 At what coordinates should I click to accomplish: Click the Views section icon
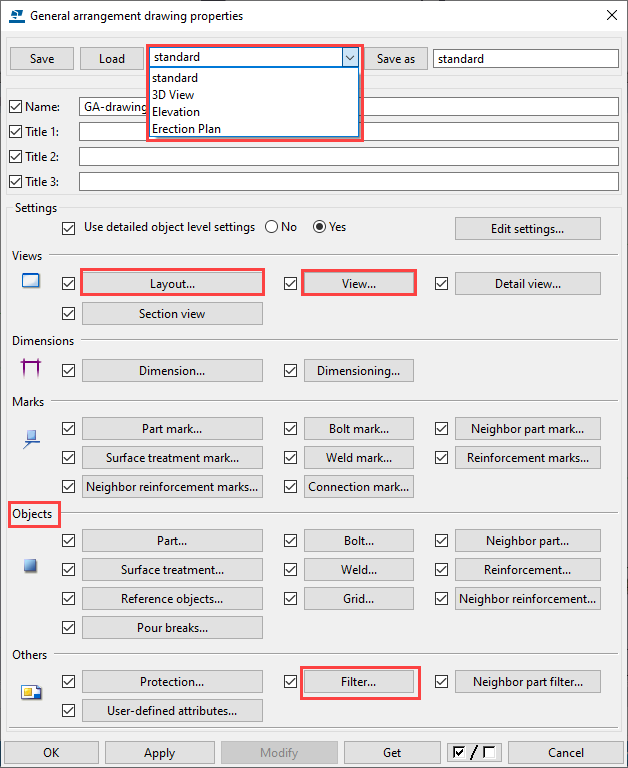30,282
